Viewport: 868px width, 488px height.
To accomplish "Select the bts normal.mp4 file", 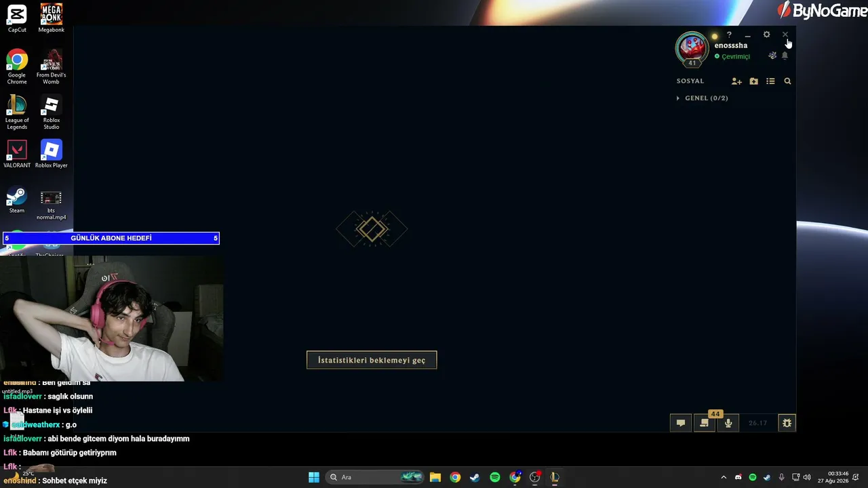I will (51, 205).
